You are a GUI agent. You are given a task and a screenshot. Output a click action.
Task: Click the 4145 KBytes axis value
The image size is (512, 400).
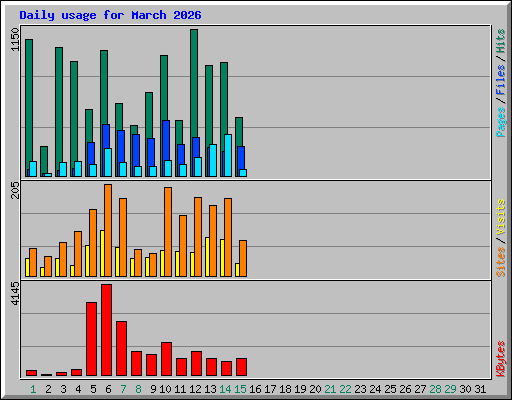coord(15,294)
